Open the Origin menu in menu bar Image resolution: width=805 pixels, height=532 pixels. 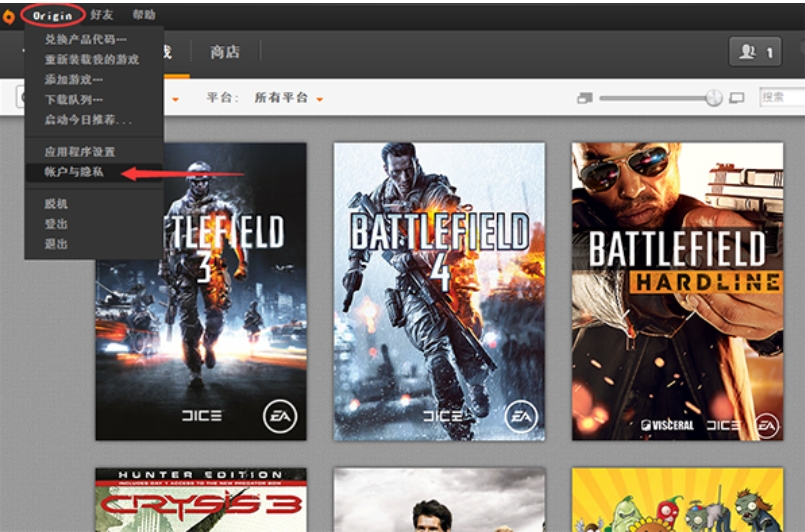52,15
